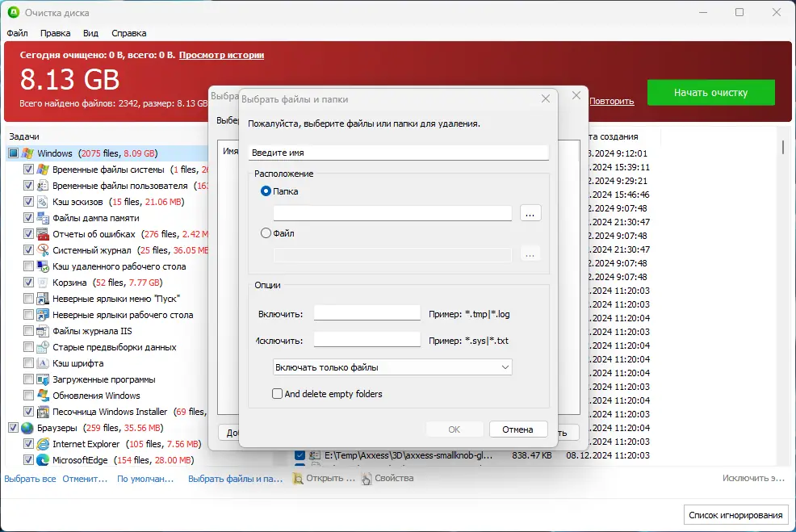Click the Начать очистку button

[x=710, y=92]
